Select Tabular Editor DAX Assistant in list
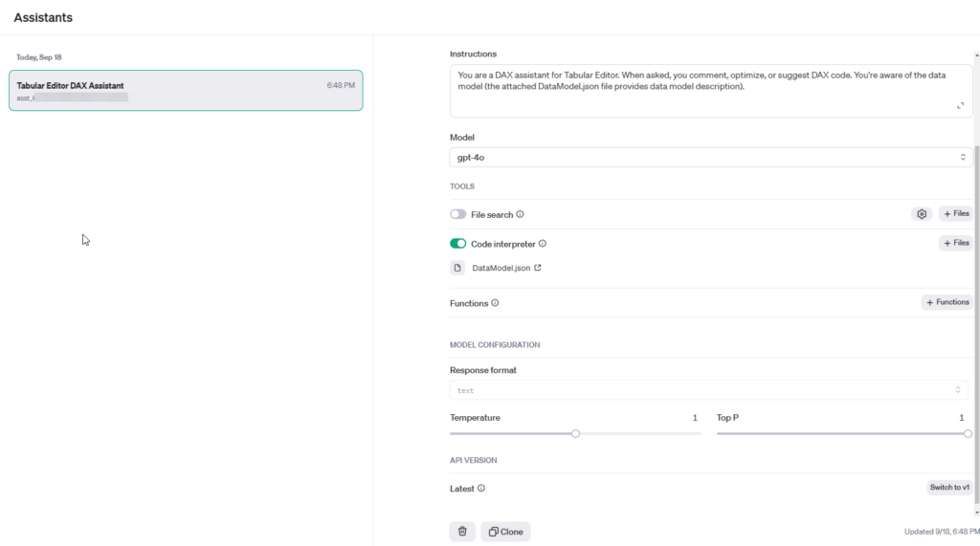Screen dimensions: 980x546 186,91
